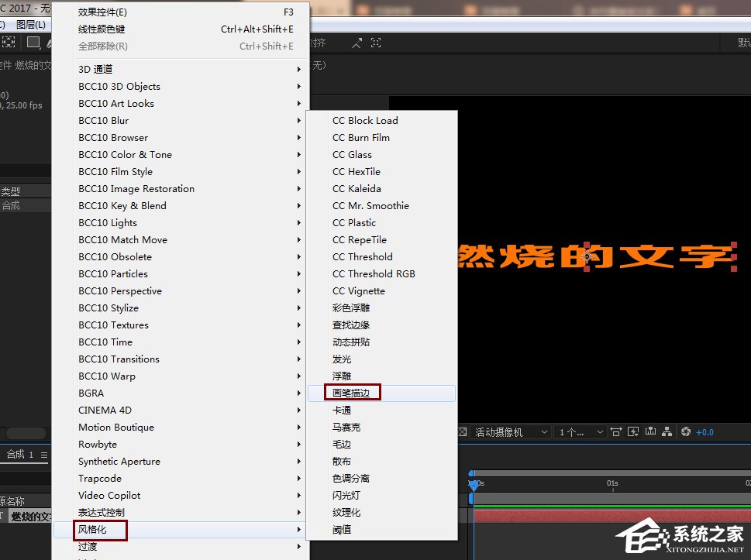Expand BCC10 Textures submenu arrow
The width and height of the screenshot is (751, 560).
pos(299,325)
